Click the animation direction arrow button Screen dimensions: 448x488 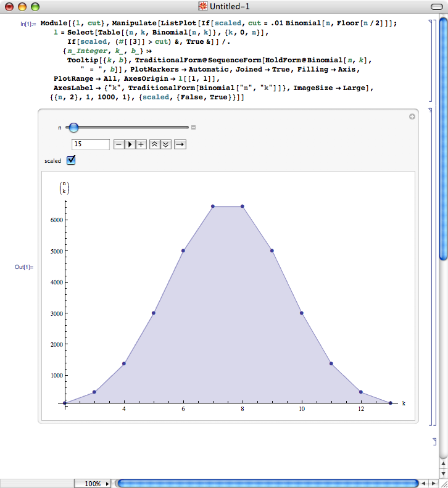tap(180, 144)
